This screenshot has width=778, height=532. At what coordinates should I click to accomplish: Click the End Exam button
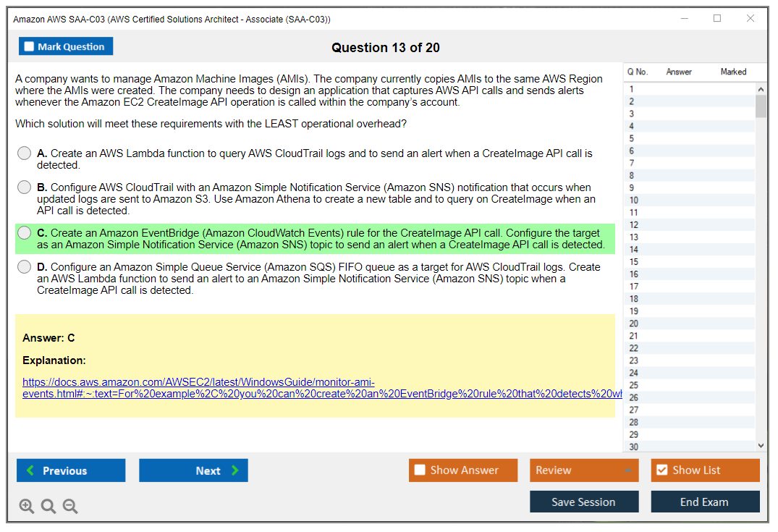pos(705,502)
